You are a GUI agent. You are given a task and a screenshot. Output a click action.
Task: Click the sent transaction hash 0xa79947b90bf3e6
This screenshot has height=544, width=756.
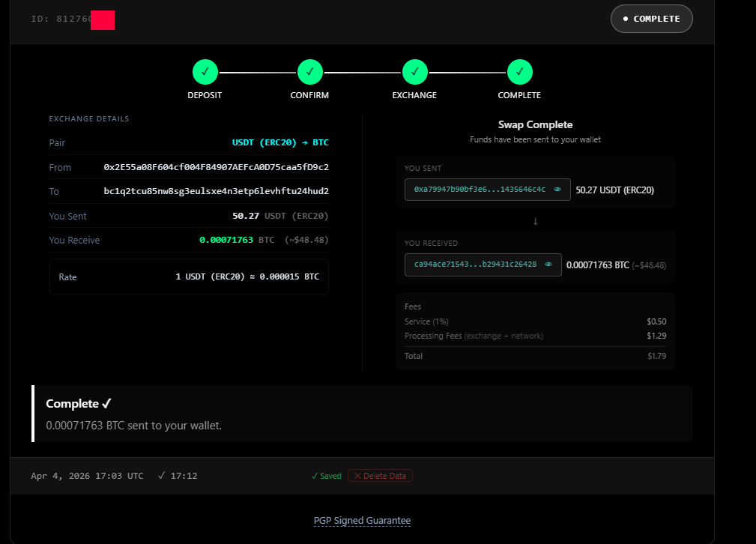480,190
